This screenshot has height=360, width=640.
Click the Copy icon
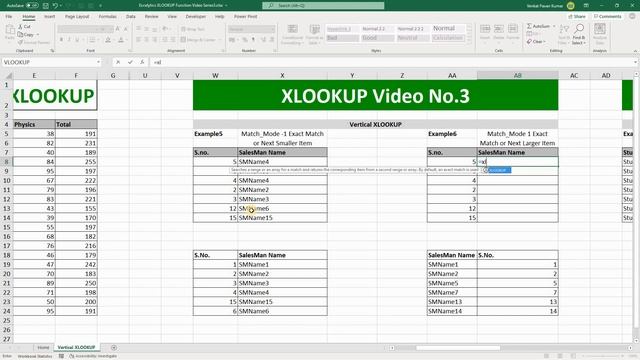[x=20, y=35]
